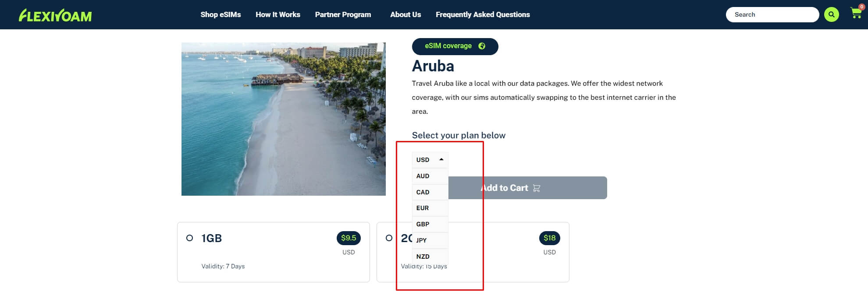Open the shopping cart icon
The width and height of the screenshot is (868, 306).
pos(855,13)
